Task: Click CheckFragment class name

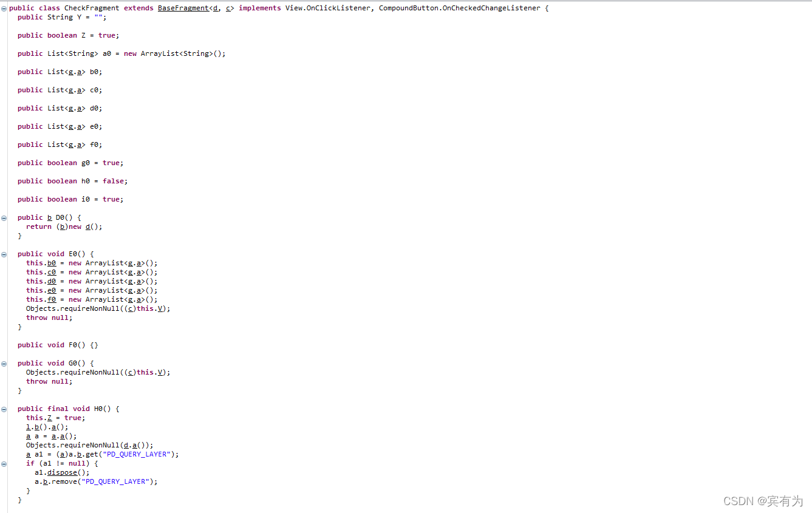Action: click(92, 8)
